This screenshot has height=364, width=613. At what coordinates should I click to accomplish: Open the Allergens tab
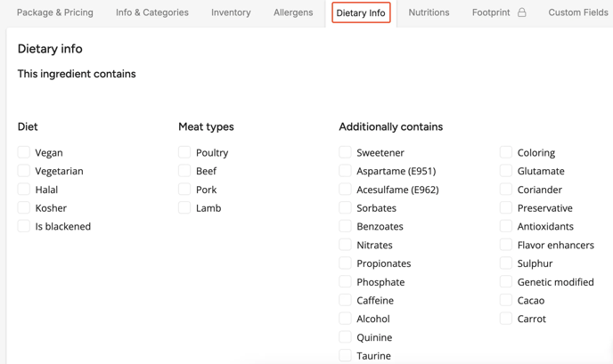[x=293, y=13]
